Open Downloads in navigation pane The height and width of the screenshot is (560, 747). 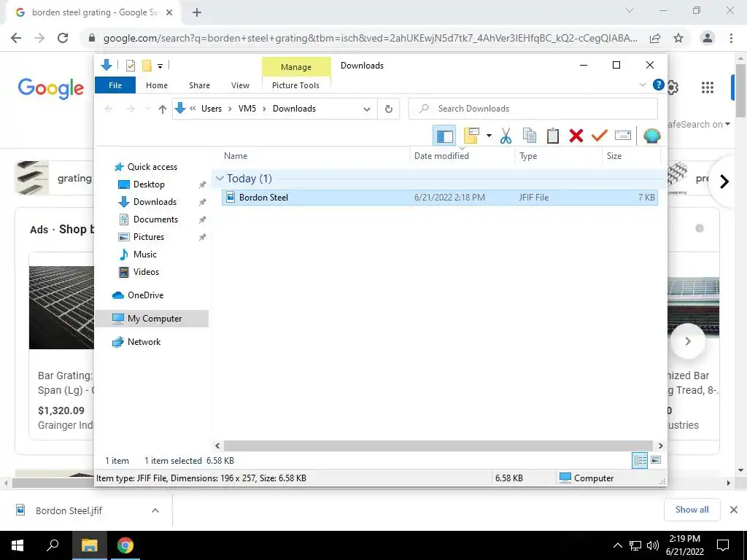point(155,202)
